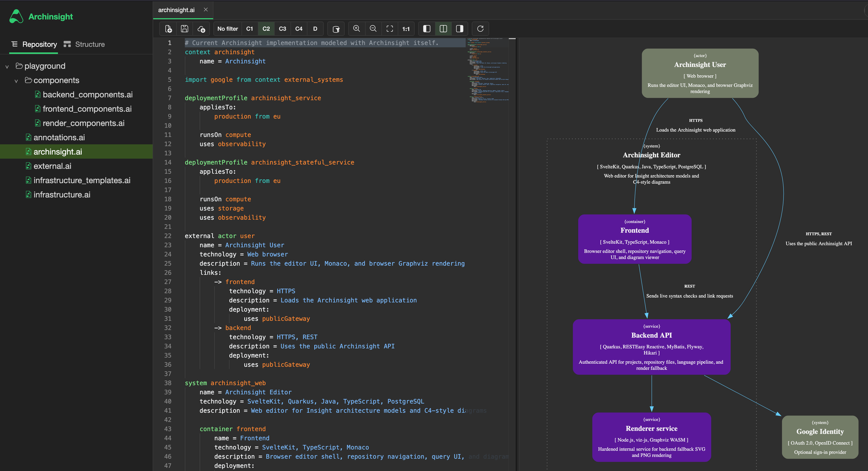Fit the diagram to the screen
Image resolution: width=868 pixels, height=471 pixels.
coord(389,29)
